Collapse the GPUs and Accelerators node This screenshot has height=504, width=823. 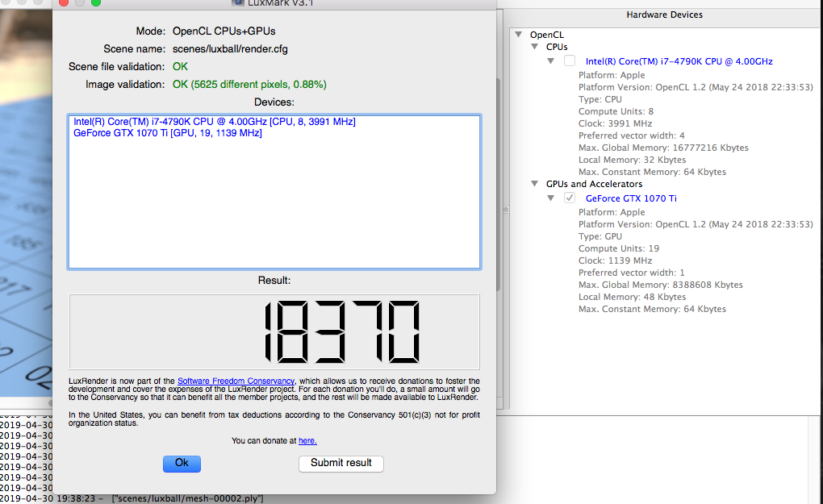(535, 184)
